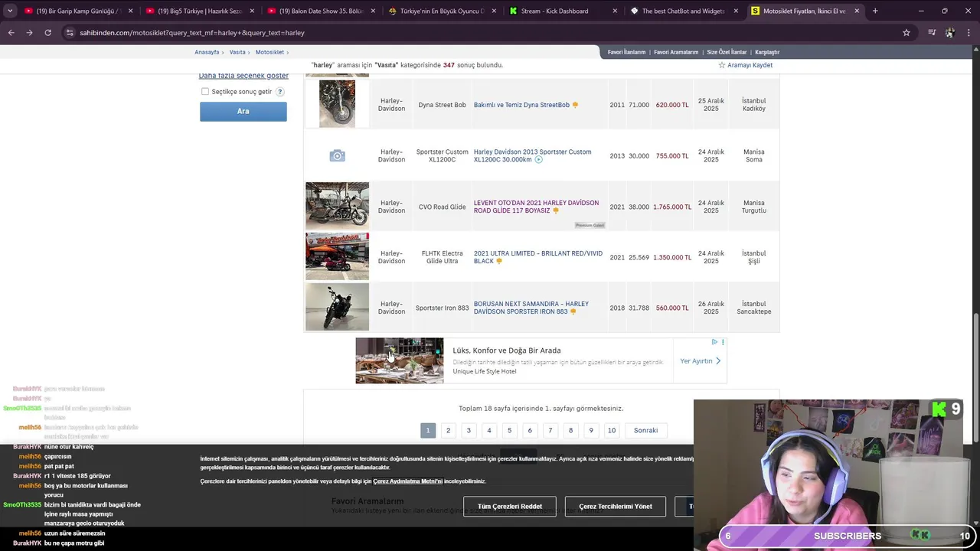Go to results page 2
Viewport: 980px width, 551px height.
coord(449,430)
